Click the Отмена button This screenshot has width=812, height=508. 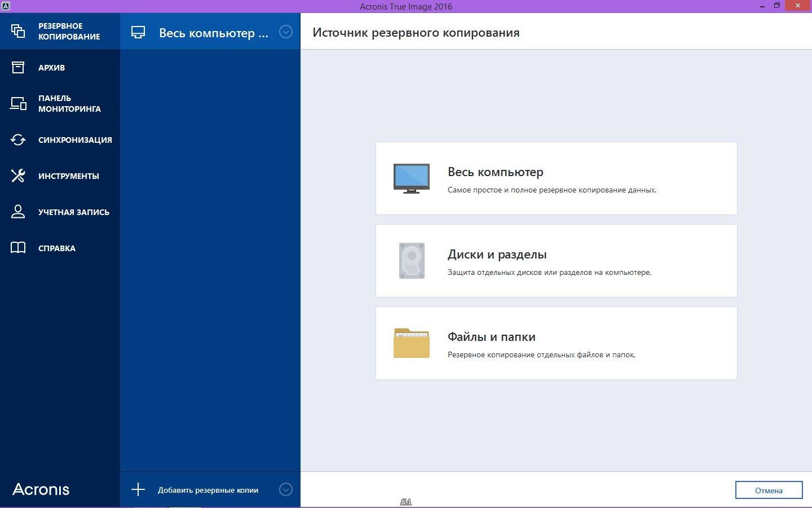(x=769, y=490)
